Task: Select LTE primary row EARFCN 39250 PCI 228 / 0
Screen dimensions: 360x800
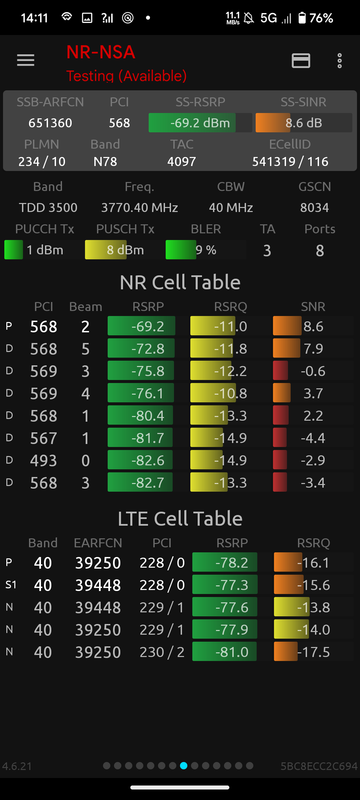Action: (180, 563)
